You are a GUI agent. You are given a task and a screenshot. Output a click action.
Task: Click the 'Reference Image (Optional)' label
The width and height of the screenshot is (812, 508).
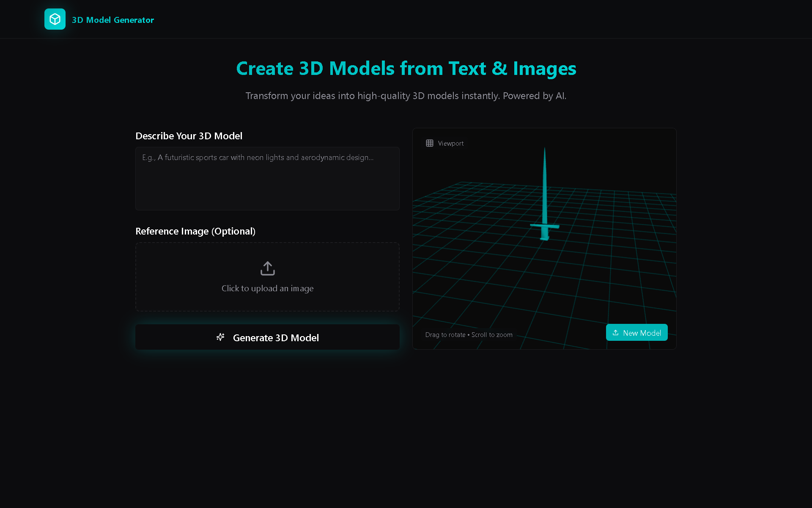point(195,231)
